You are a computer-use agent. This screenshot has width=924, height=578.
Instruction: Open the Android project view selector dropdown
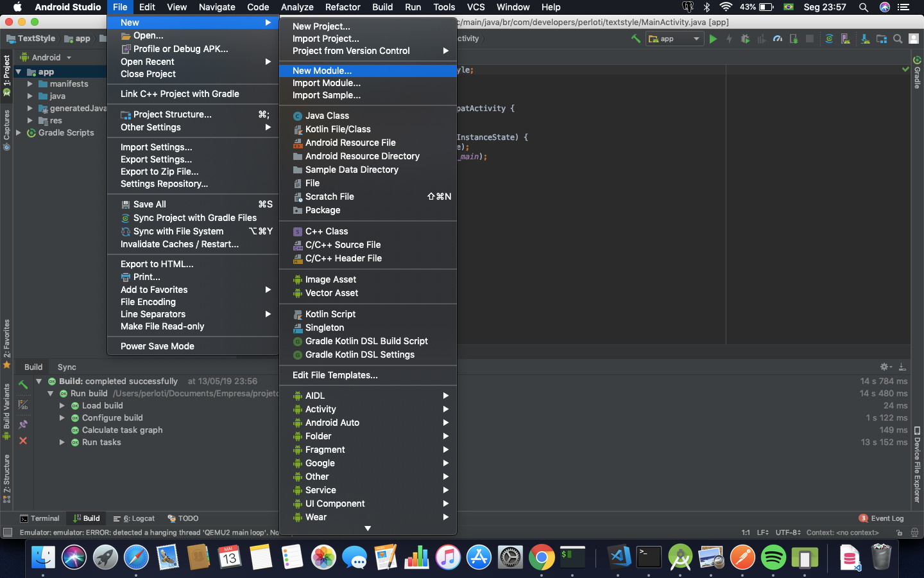46,57
